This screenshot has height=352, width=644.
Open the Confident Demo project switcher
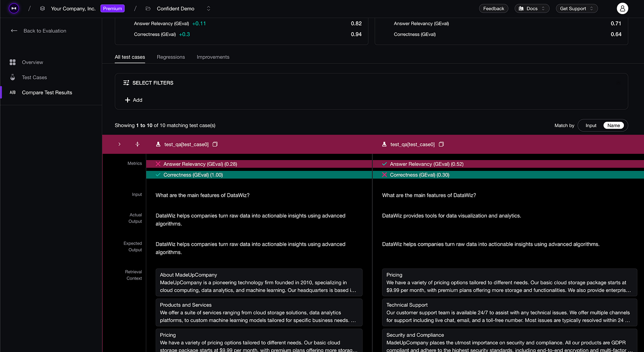[208, 8]
